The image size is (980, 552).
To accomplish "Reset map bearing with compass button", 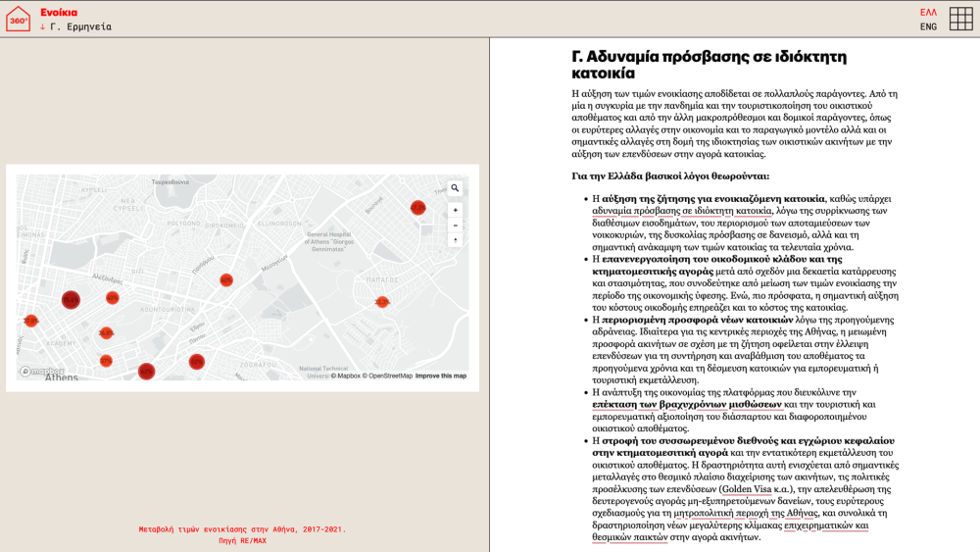I will click(x=455, y=239).
